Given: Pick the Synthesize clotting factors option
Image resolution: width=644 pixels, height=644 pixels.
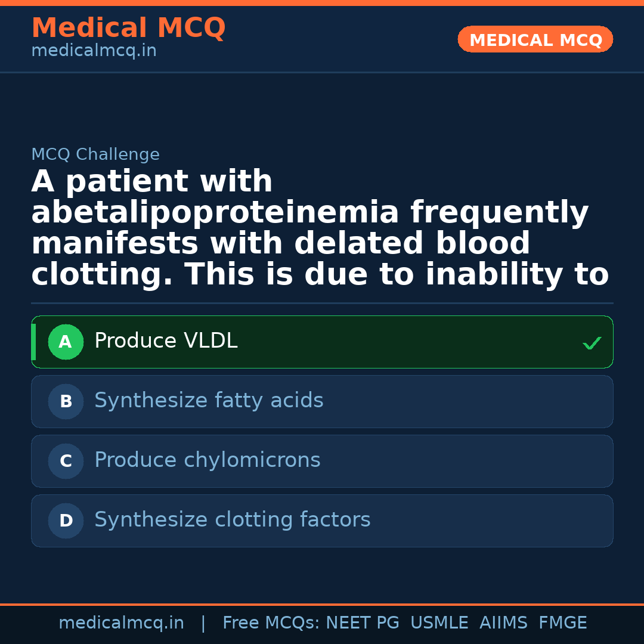Looking at the screenshot, I should (x=232, y=520).
